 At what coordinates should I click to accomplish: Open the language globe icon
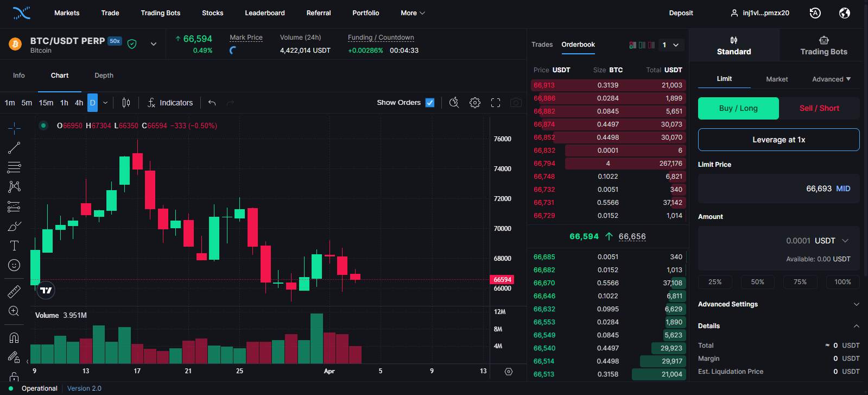(x=844, y=13)
